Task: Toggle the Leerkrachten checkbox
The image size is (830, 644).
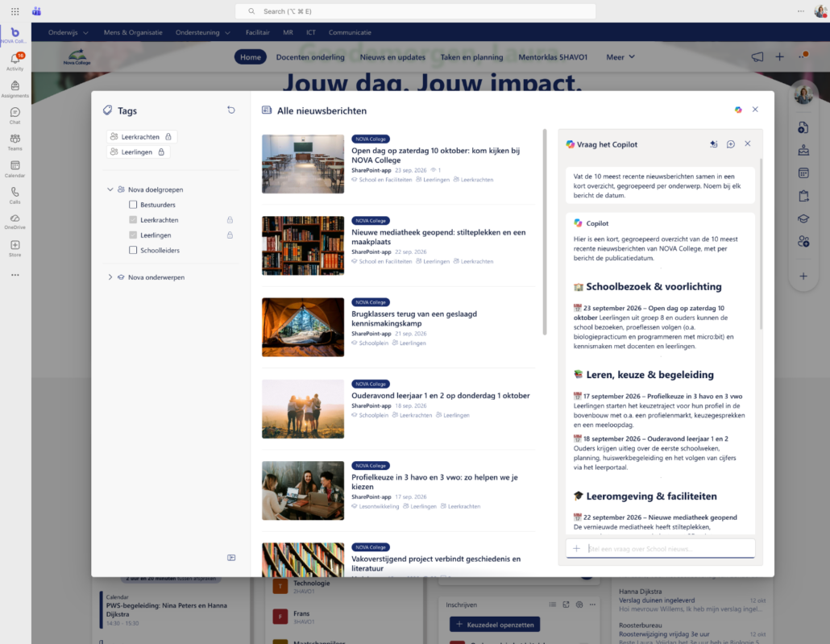Action: pyautogui.click(x=133, y=220)
